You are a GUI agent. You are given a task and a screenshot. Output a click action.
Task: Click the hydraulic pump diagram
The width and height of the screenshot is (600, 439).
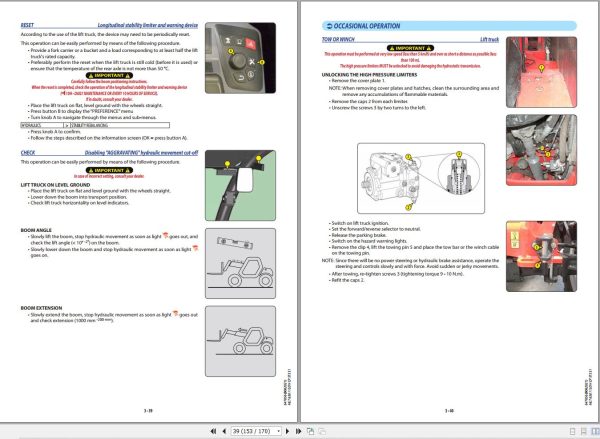pyautogui.click(x=421, y=178)
